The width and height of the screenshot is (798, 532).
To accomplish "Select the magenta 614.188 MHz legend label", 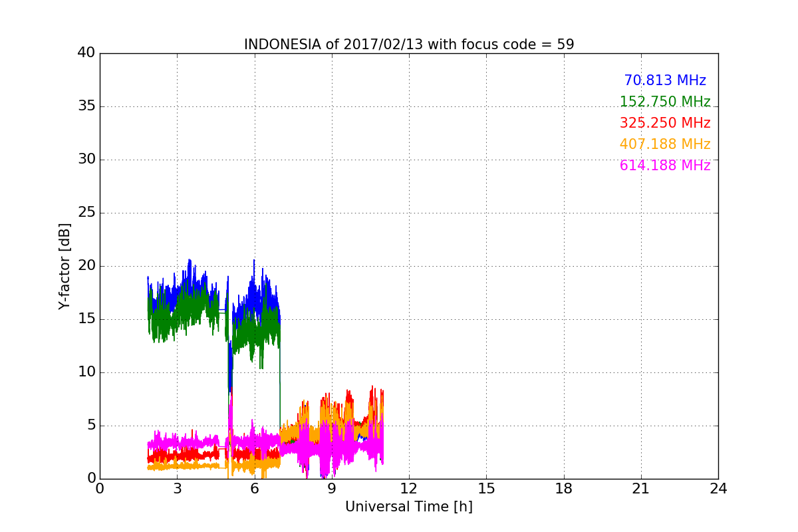I will (665, 166).
